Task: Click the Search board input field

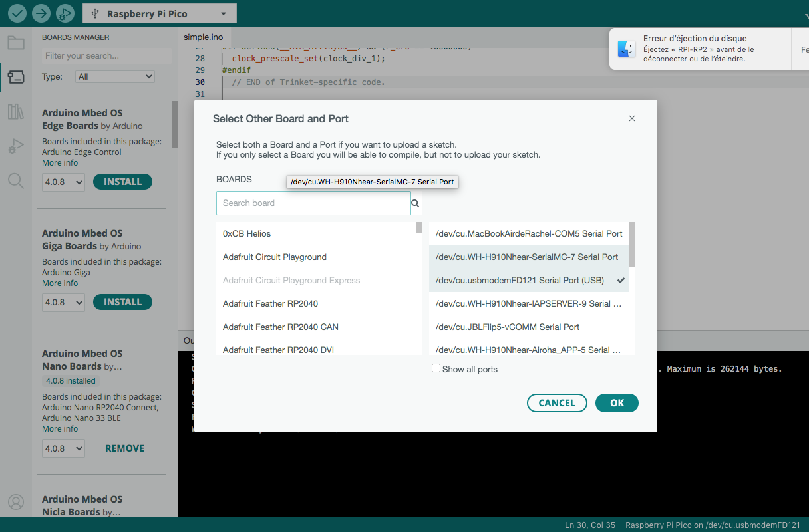Action: point(313,203)
